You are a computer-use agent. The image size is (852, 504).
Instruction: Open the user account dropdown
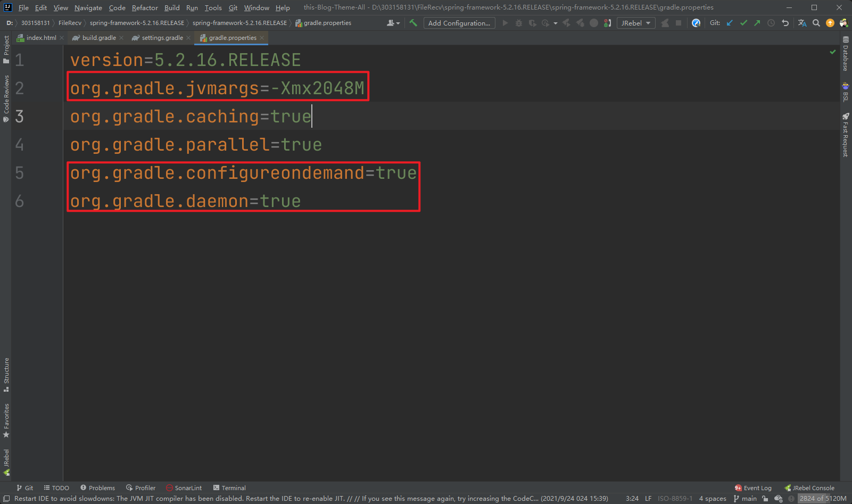(393, 23)
